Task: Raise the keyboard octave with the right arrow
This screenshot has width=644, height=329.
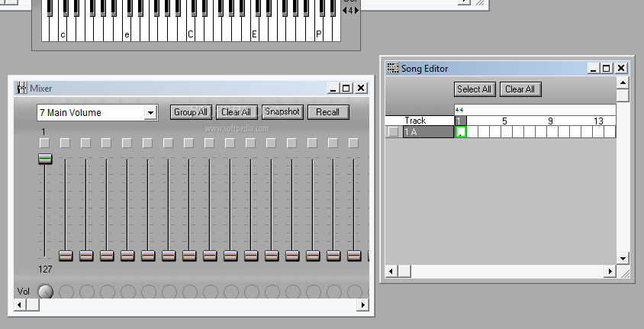Action: pyautogui.click(x=356, y=10)
